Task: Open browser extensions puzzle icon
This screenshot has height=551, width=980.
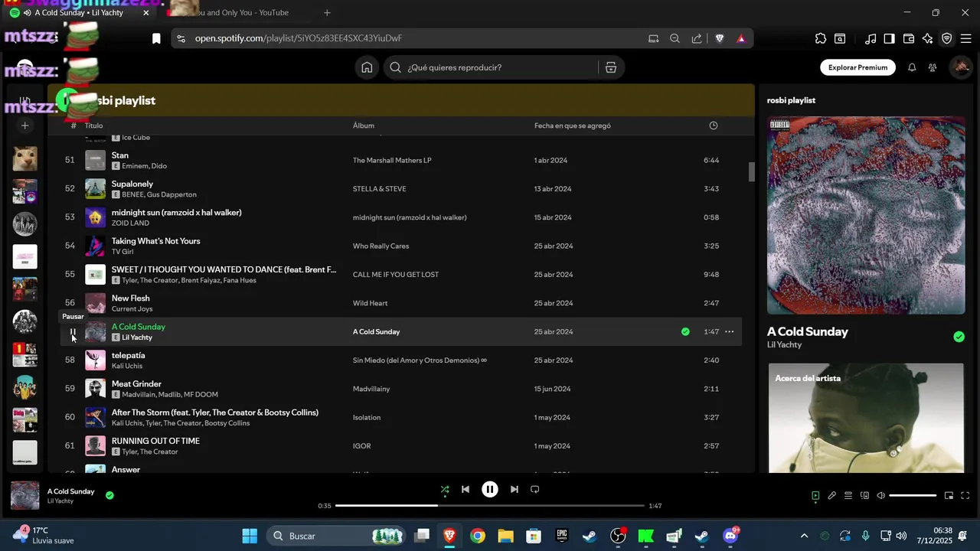Action: 821,38
